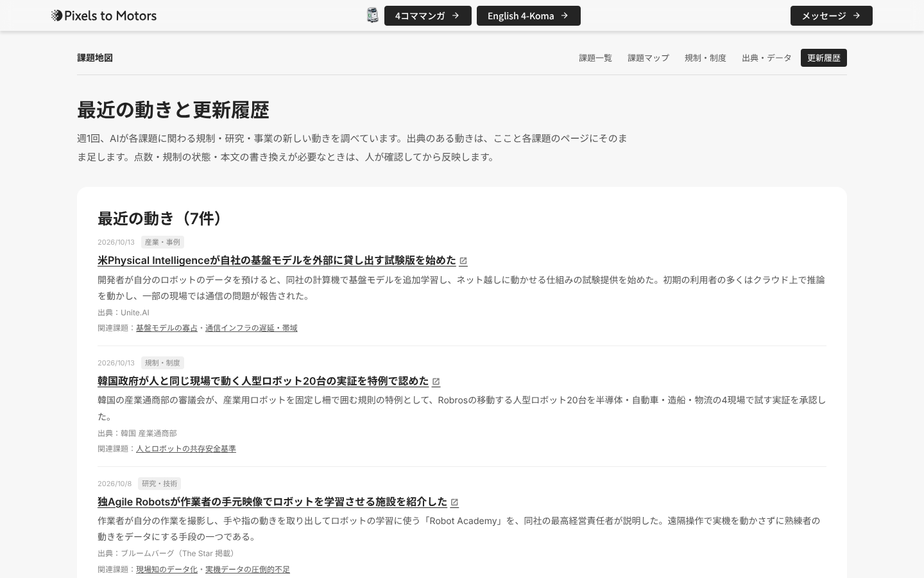This screenshot has width=924, height=578.
Task: Click external link icon after 韓国政府 headline
Action: point(436,381)
